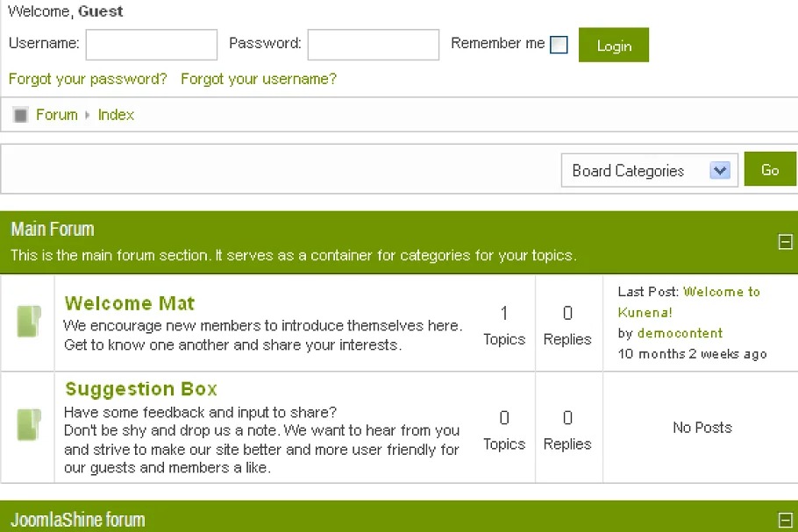Screen dimensions: 798x532
Task: Click the Main Forum section title
Action: (53, 230)
